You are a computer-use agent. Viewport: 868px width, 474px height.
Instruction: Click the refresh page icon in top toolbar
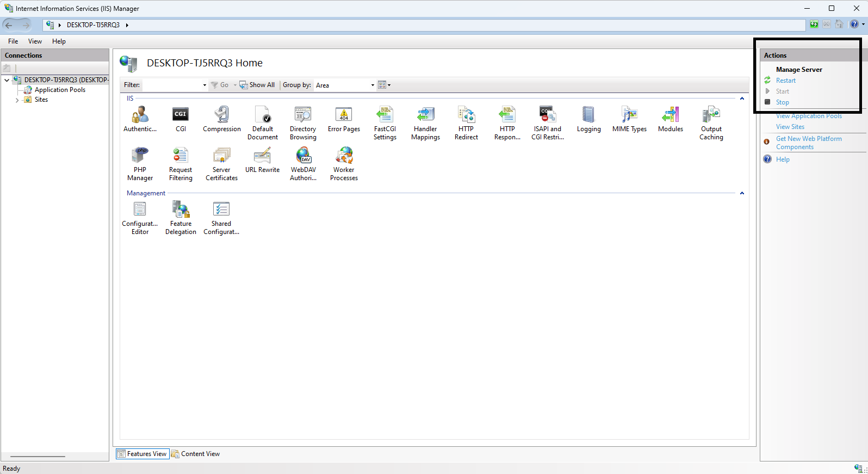(814, 24)
